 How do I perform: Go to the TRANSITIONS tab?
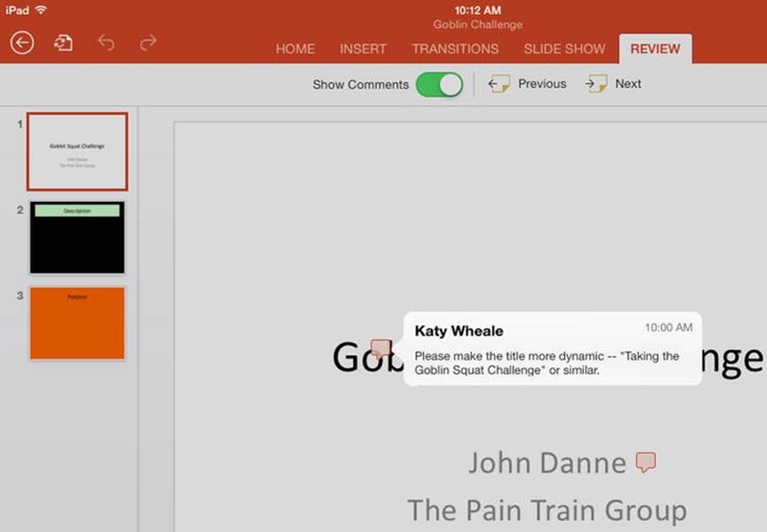tap(455, 49)
